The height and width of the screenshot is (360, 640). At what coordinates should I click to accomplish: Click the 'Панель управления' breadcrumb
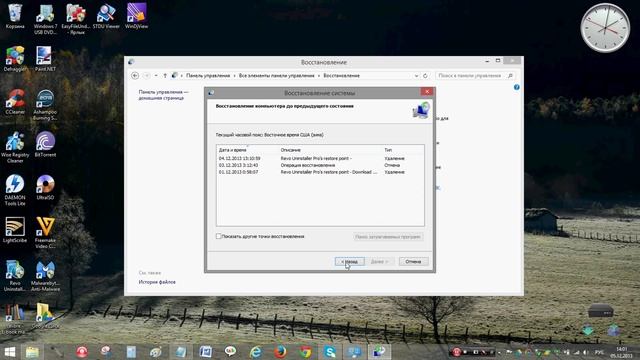[208, 76]
